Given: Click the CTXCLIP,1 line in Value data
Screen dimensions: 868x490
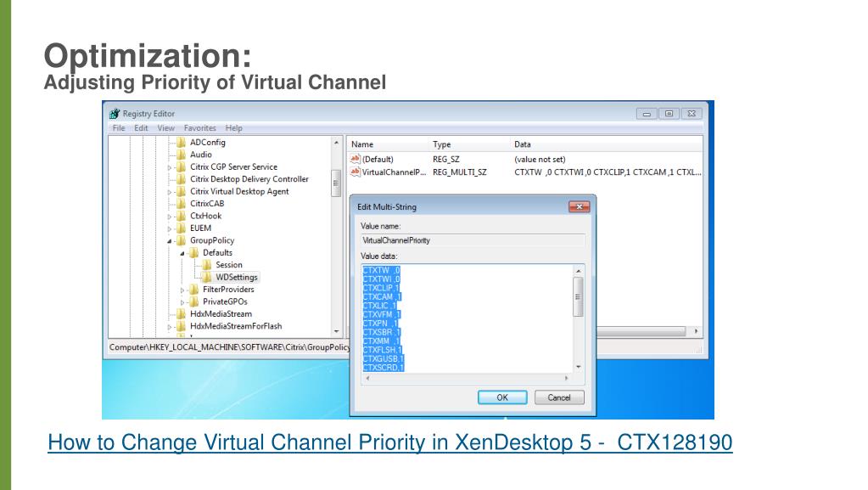Looking at the screenshot, I should [381, 288].
